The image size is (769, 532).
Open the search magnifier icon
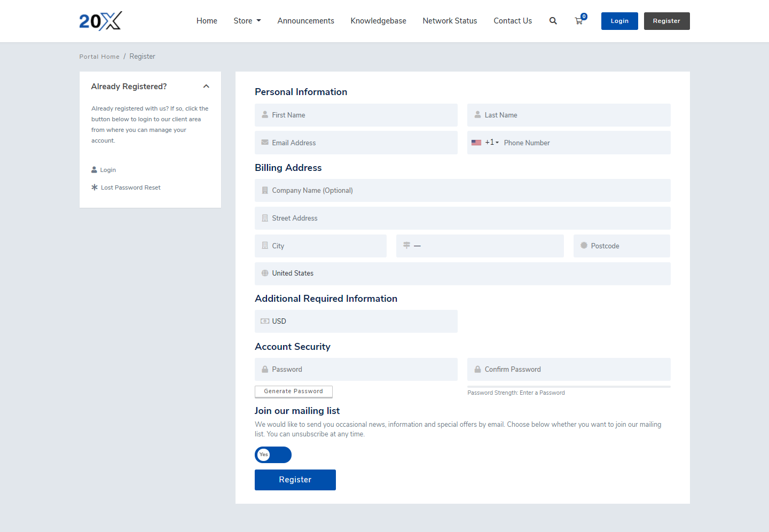[x=553, y=21]
